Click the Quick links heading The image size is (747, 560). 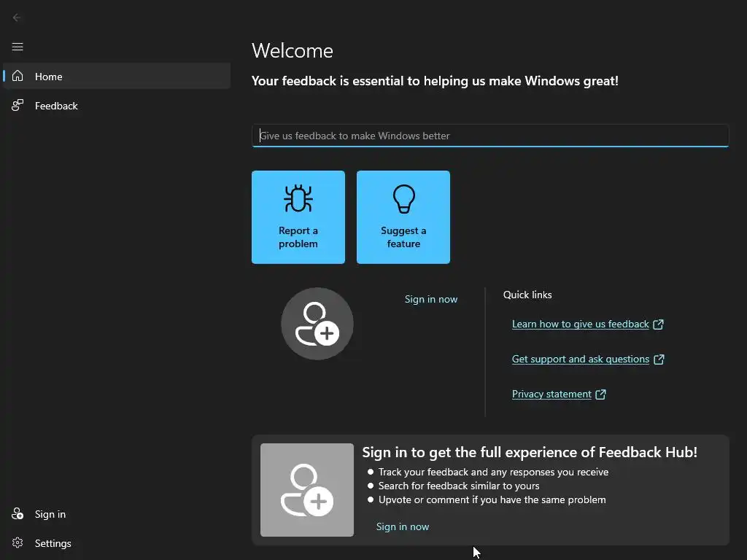click(527, 295)
